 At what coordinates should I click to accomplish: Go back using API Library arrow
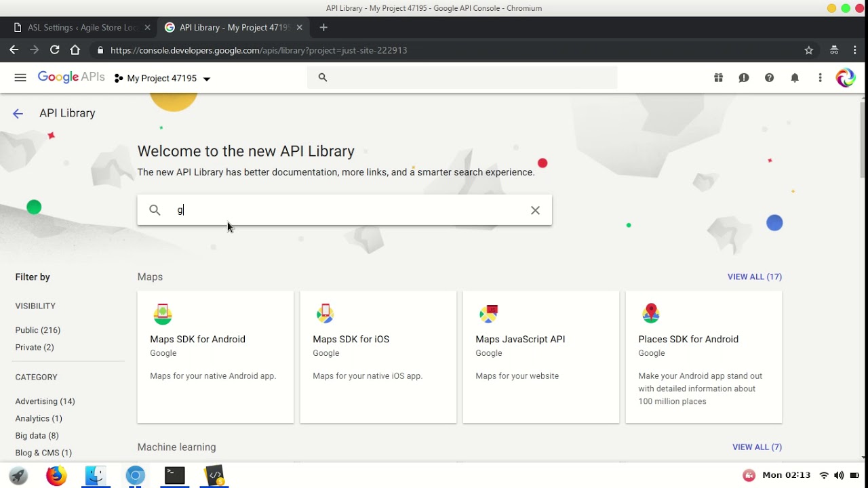tap(18, 114)
